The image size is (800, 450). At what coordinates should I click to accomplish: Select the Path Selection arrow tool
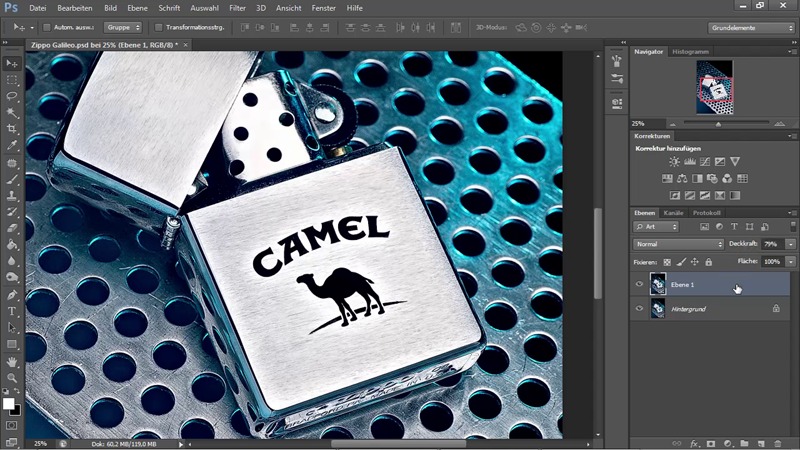12,328
